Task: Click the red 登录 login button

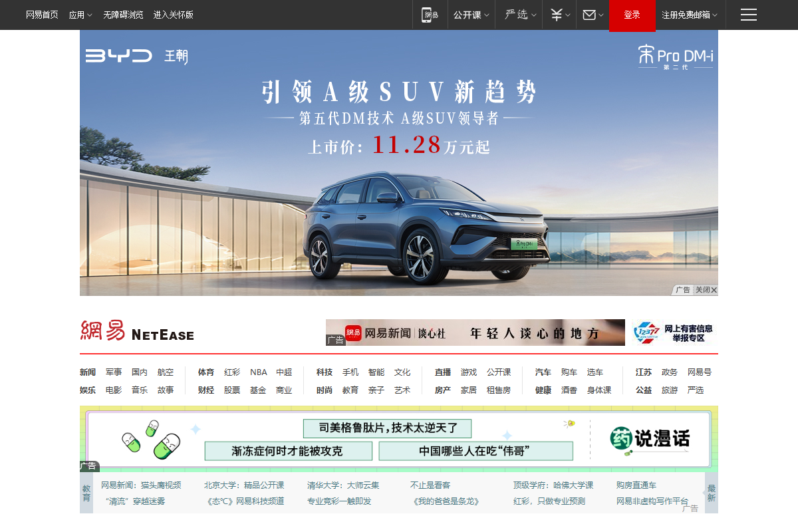Action: pos(632,15)
